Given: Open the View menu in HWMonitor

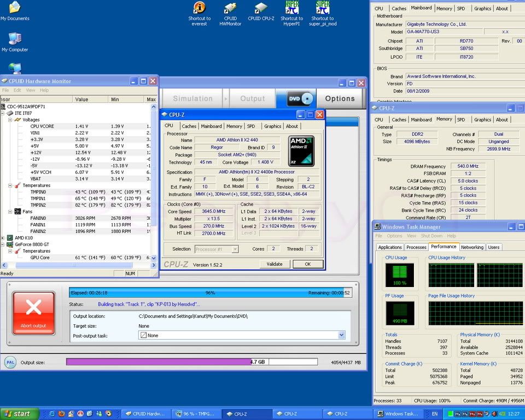Looking at the screenshot, I should 31,90.
